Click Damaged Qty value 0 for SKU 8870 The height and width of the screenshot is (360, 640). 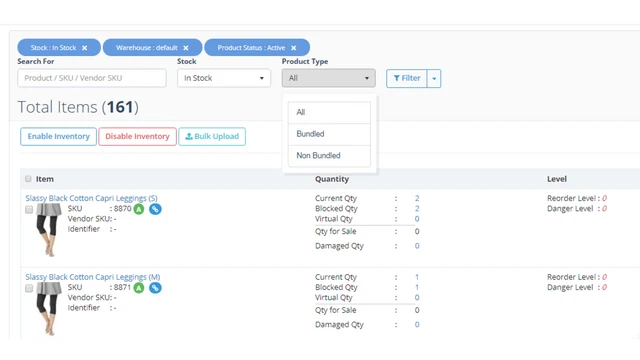coord(417,246)
